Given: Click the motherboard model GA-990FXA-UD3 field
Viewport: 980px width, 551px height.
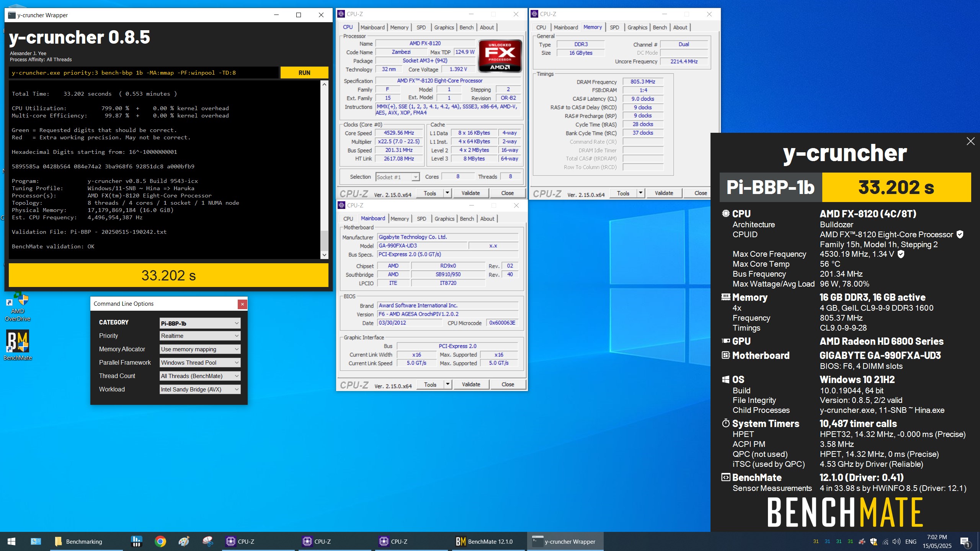Looking at the screenshot, I should point(422,246).
